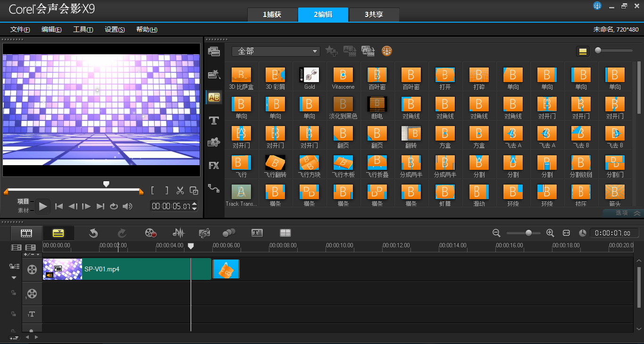Apply current effect to video track
This screenshot has height=344, width=644.
click(350, 51)
